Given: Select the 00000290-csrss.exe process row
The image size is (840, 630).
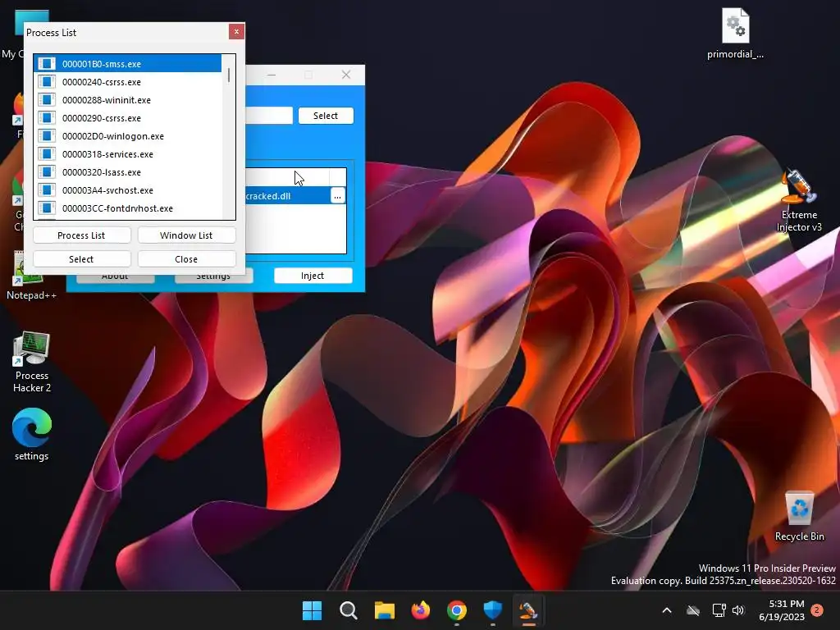Looking at the screenshot, I should click(x=127, y=118).
